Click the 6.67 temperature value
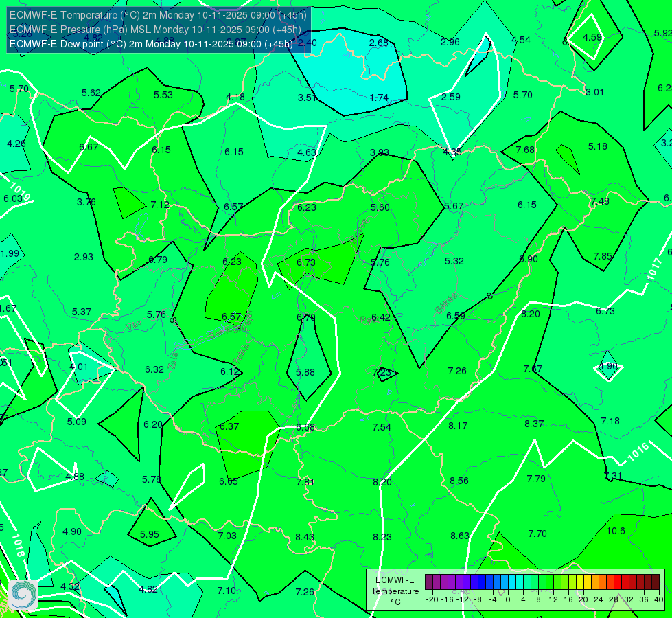Image resolution: width=672 pixels, height=618 pixels. click(x=89, y=147)
